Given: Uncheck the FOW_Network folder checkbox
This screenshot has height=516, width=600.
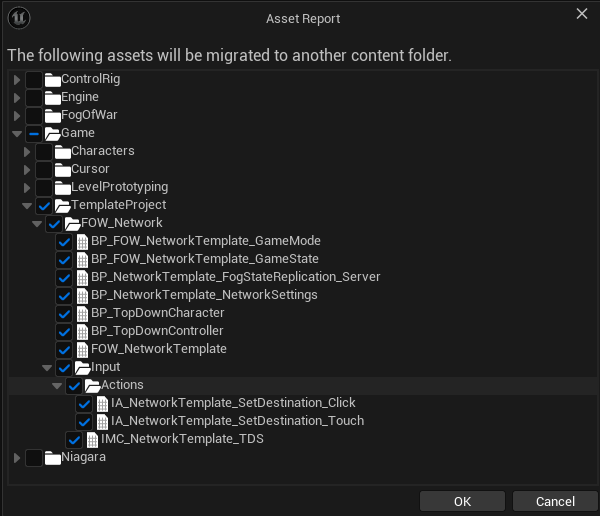Looking at the screenshot, I should [x=54, y=224].
